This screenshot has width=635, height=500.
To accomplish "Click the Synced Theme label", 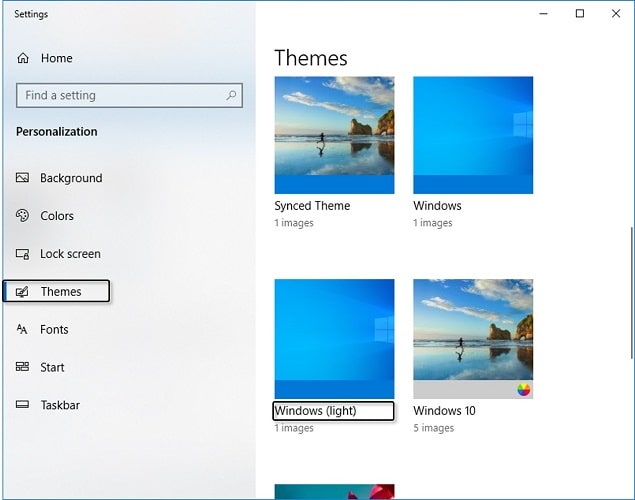I will pyautogui.click(x=312, y=206).
